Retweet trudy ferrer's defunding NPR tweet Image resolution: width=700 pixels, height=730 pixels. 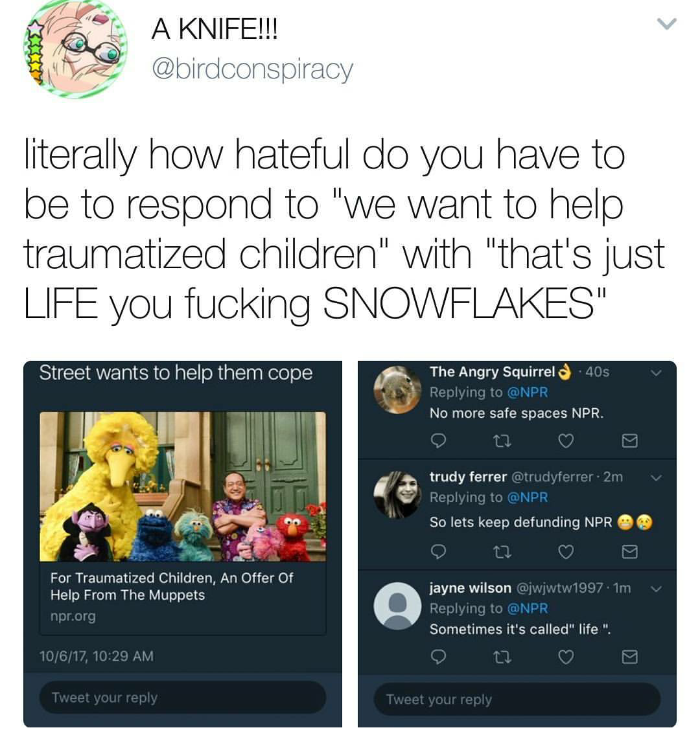point(502,552)
